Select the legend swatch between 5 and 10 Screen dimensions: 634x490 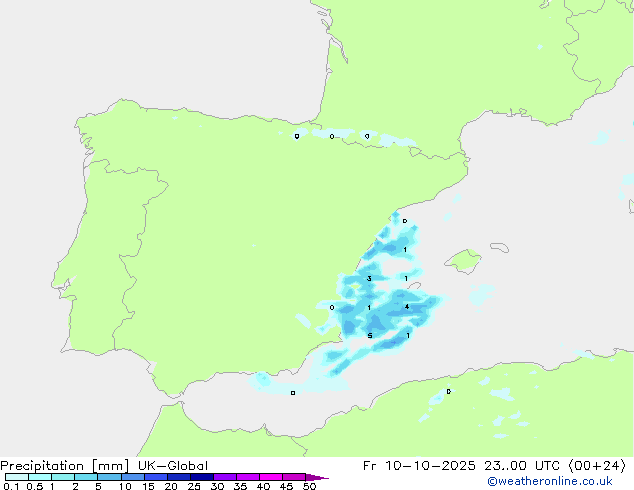(109, 477)
